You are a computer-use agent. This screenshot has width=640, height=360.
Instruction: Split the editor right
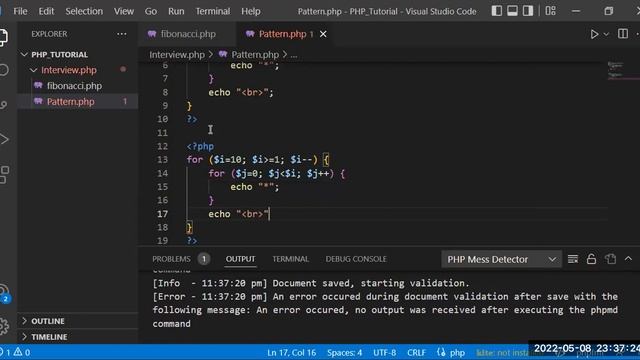(623, 34)
